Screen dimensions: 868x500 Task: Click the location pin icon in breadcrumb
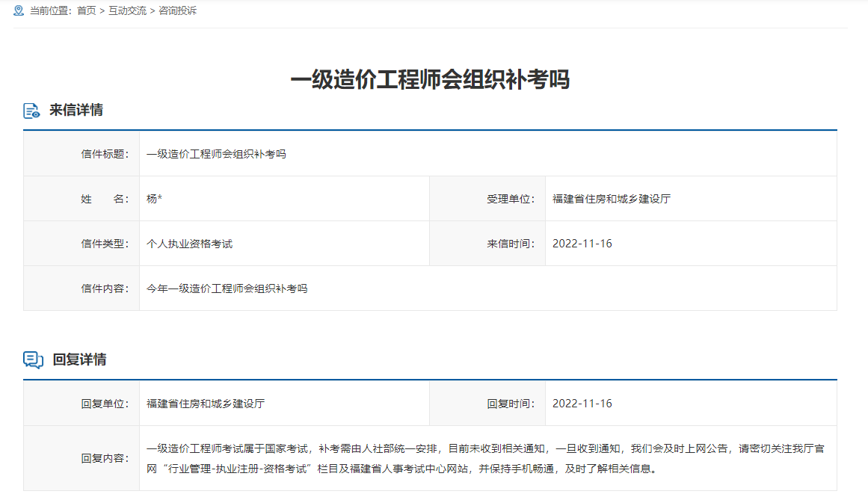pyautogui.click(x=18, y=10)
